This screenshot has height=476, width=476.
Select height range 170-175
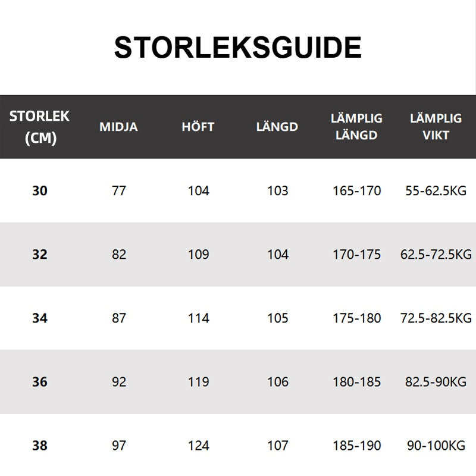click(x=356, y=255)
